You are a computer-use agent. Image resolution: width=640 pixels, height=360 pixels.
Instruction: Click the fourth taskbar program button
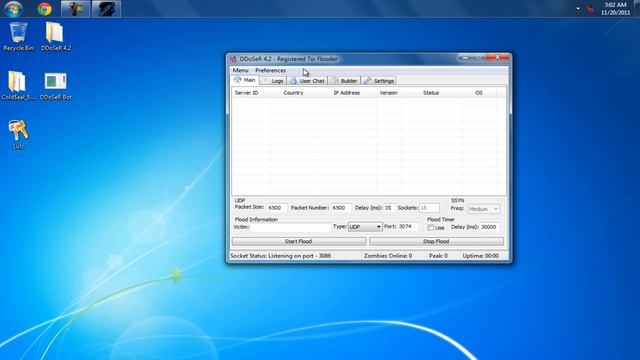pyautogui.click(x=106, y=9)
